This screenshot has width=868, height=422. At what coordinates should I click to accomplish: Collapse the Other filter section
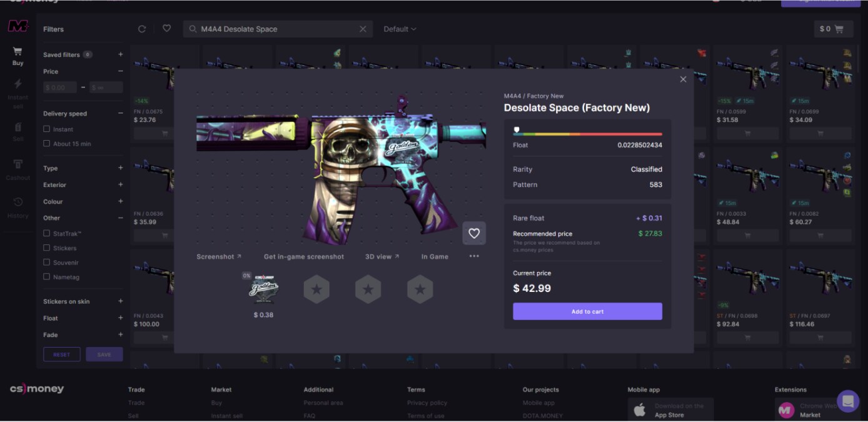pyautogui.click(x=120, y=218)
